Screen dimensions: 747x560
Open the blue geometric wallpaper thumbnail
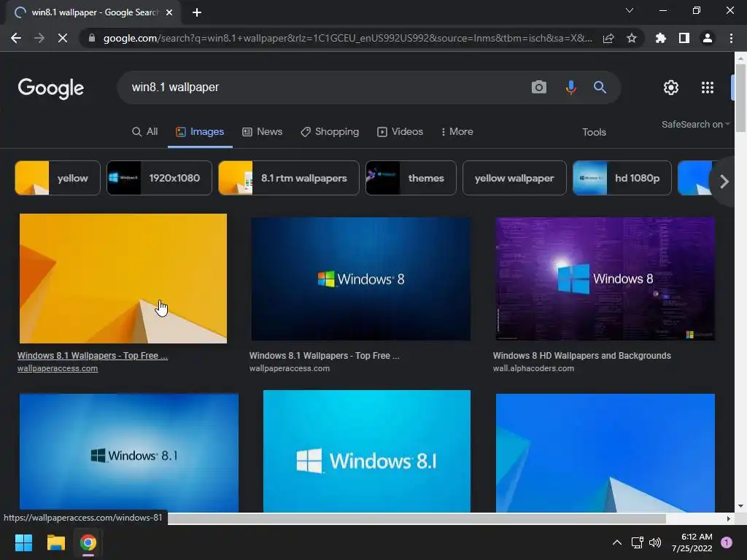[x=605, y=453]
